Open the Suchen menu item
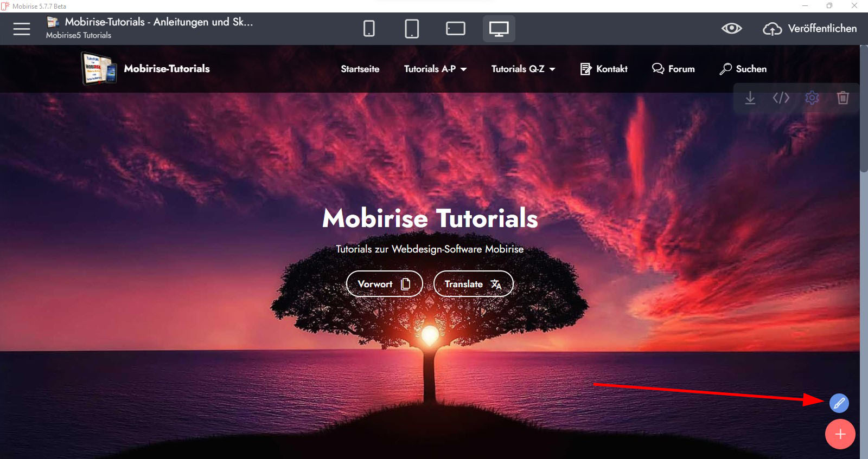868x459 pixels. click(x=743, y=69)
